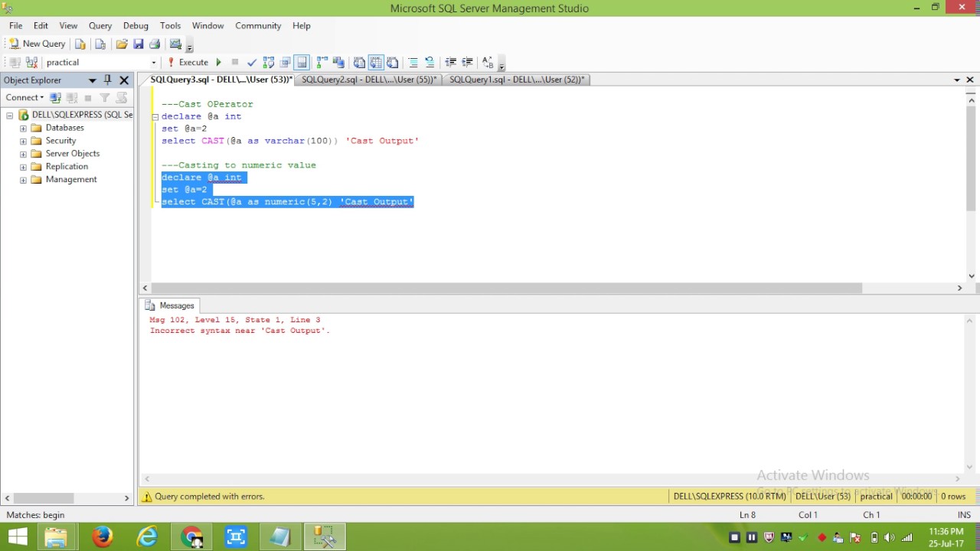The width and height of the screenshot is (980, 551).
Task: Open Google Chrome from the taskbar
Action: [191, 537]
